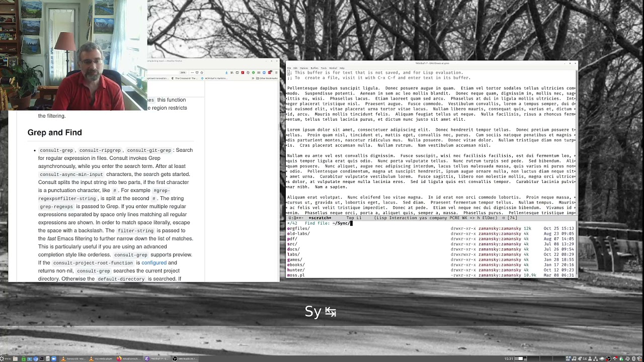Select old-labs/ in the completion list
The height and width of the screenshot is (362, 644).
431,233
